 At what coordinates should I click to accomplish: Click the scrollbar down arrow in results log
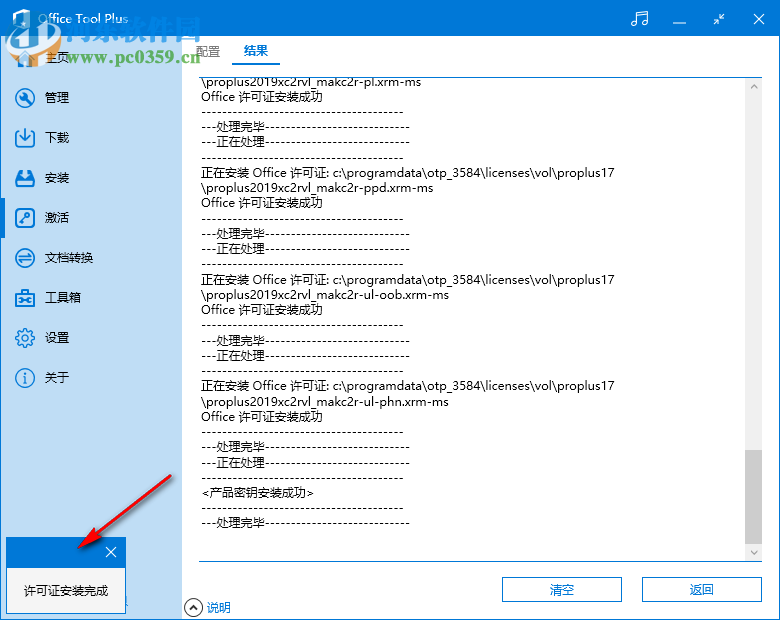pos(754,552)
